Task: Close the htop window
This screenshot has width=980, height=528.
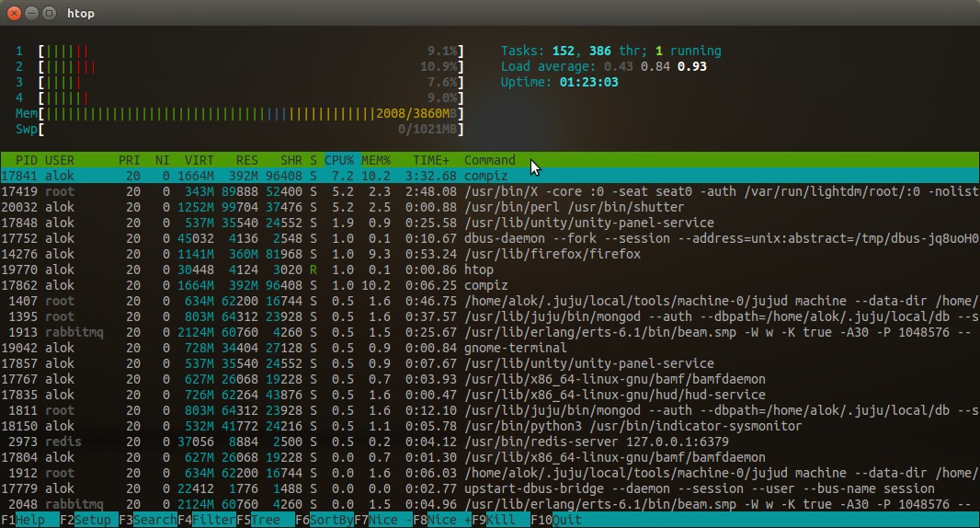Action: (15, 14)
